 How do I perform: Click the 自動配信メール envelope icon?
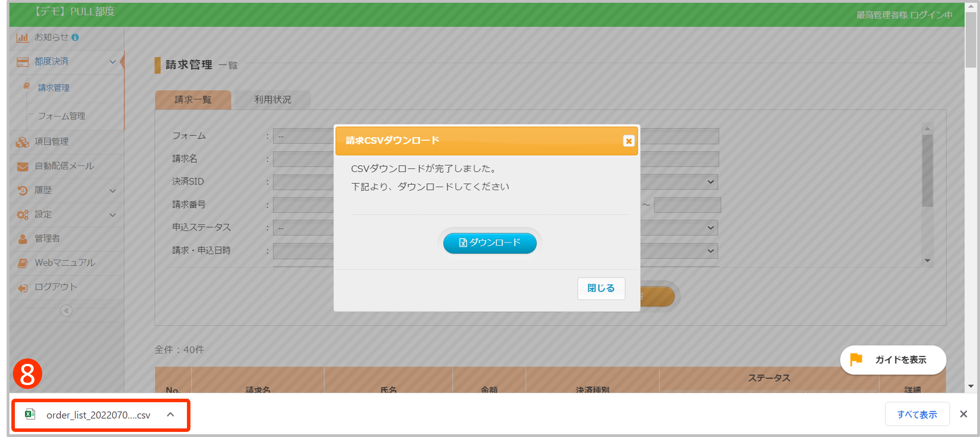pos(22,167)
